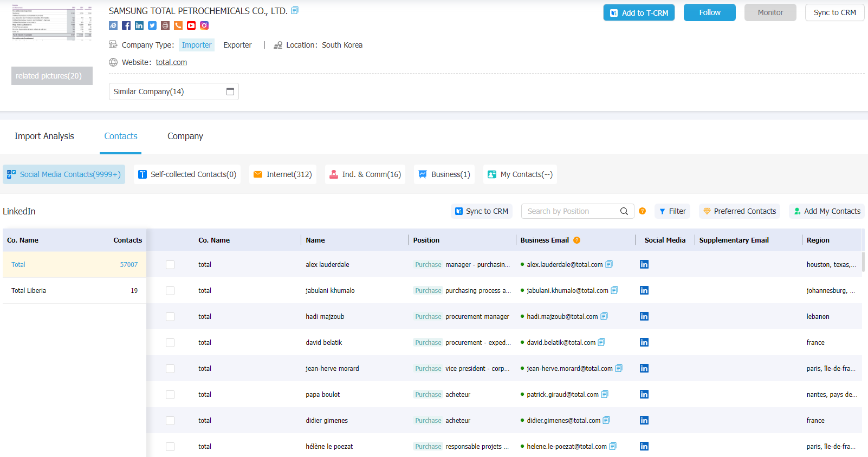
Task: Open Preferred Contacts
Action: pos(740,211)
